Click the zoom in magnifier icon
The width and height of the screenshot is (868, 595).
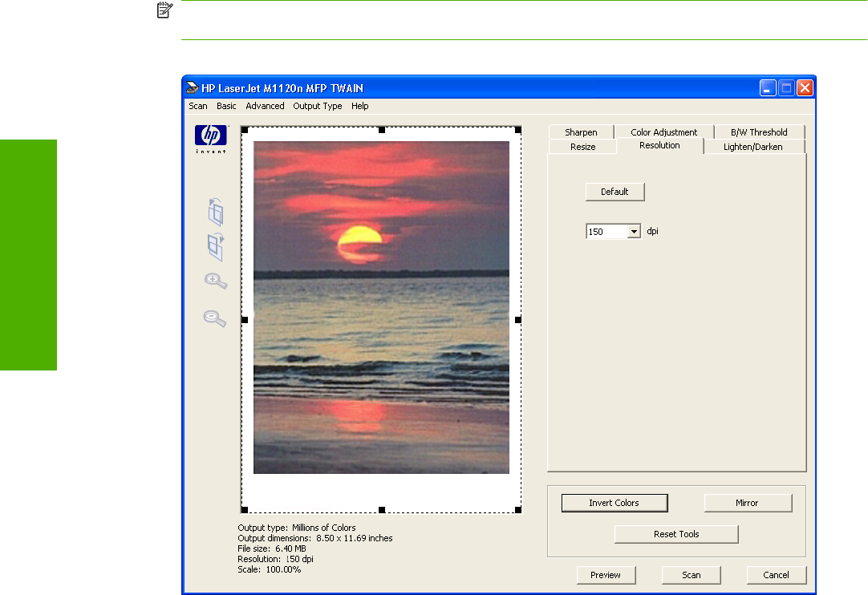click(215, 281)
